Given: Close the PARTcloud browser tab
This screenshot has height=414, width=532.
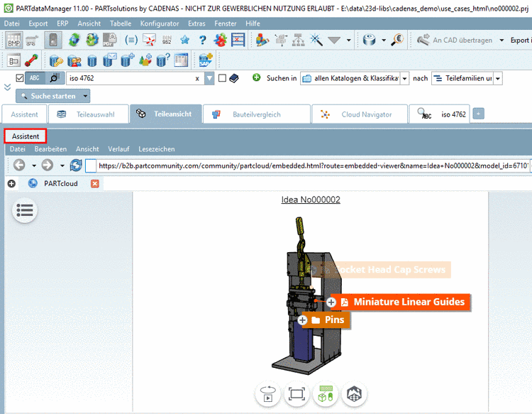Looking at the screenshot, I should 94,184.
